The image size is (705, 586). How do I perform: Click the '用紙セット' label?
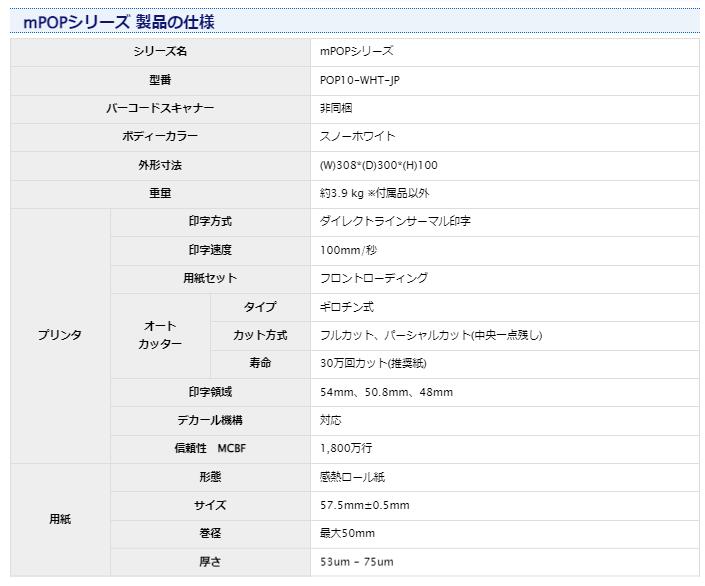click(x=210, y=278)
